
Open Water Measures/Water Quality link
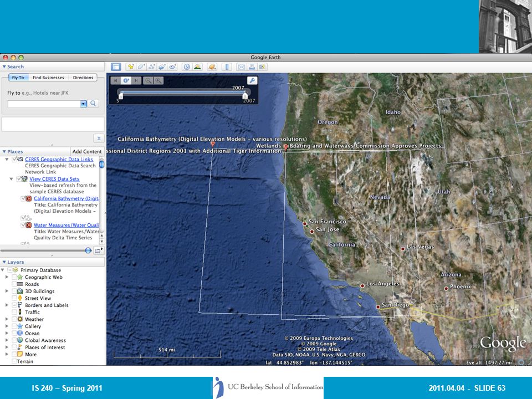coord(66,225)
